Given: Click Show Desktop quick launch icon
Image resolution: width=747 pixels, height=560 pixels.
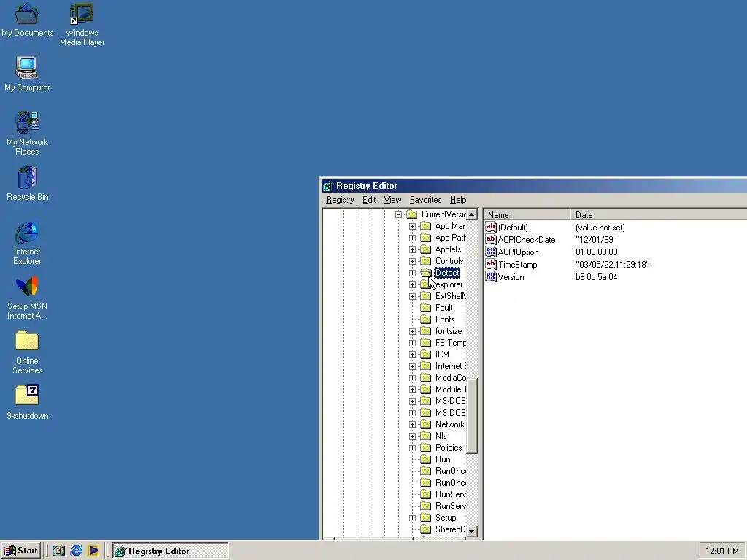Looking at the screenshot, I should (58, 551).
